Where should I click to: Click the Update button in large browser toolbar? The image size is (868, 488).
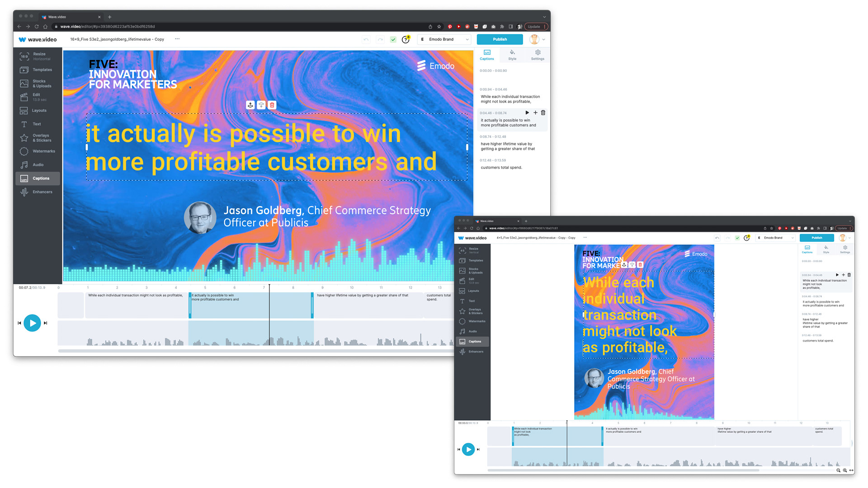[536, 27]
